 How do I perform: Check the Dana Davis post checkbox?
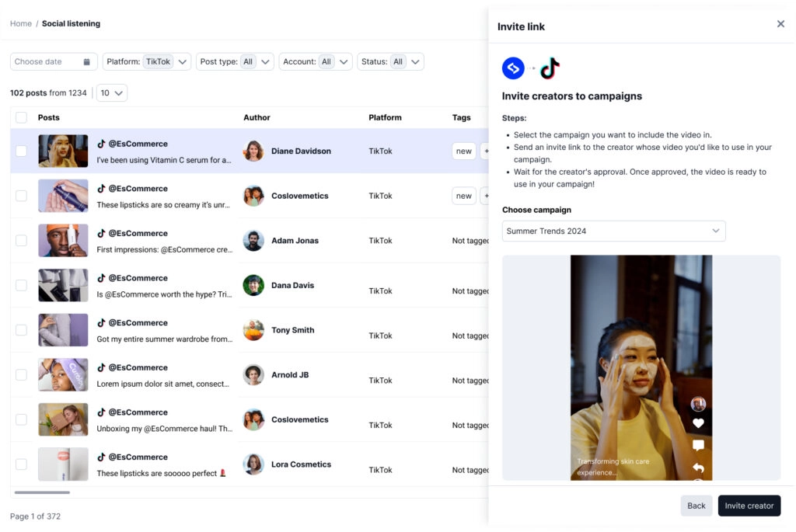pyautogui.click(x=21, y=285)
